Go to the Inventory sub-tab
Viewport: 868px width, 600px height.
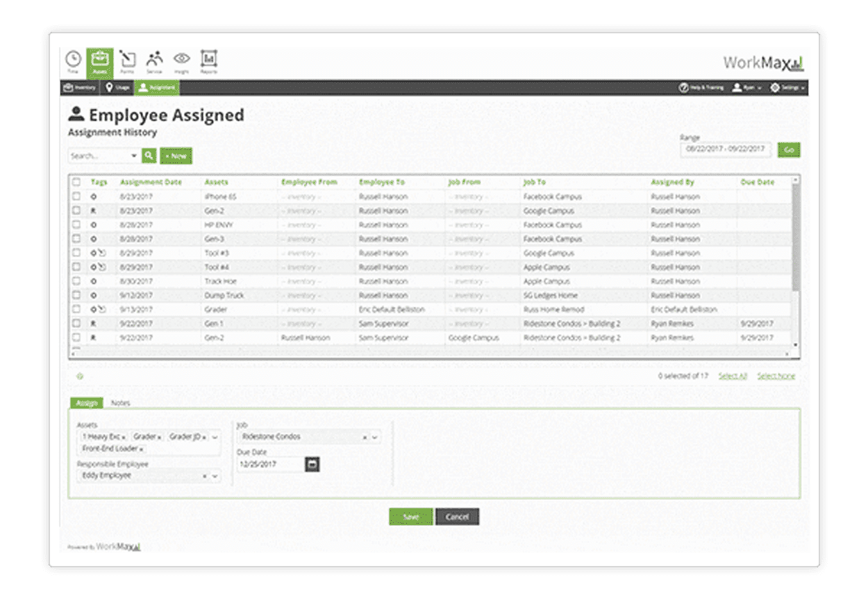79,88
